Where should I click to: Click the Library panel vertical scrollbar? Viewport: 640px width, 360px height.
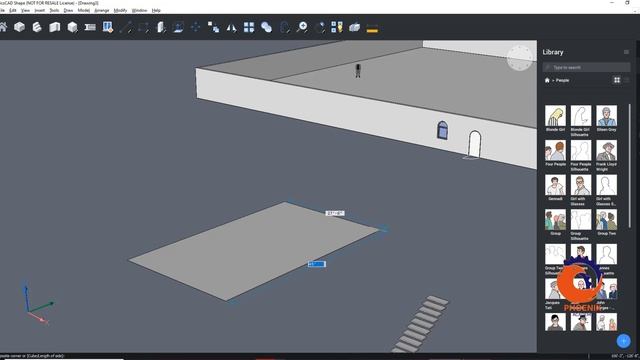click(x=630, y=165)
